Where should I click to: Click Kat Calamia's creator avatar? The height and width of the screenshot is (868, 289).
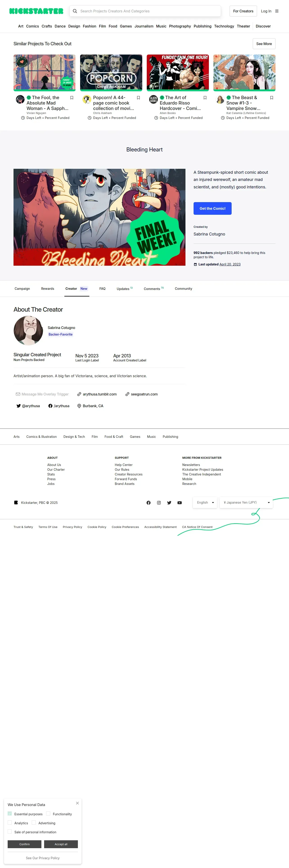coord(220,99)
